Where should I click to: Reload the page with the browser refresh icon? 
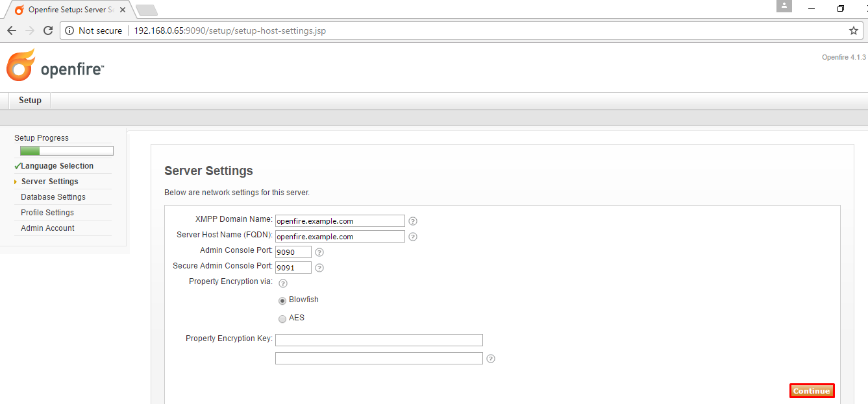(48, 30)
